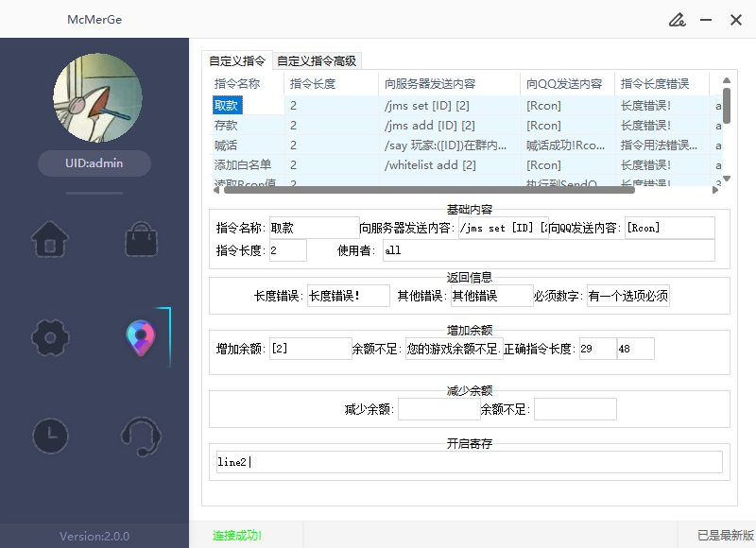The width and height of the screenshot is (756, 548).
Task: Click the 正确指令长度 field showing 48
Action: (635, 349)
